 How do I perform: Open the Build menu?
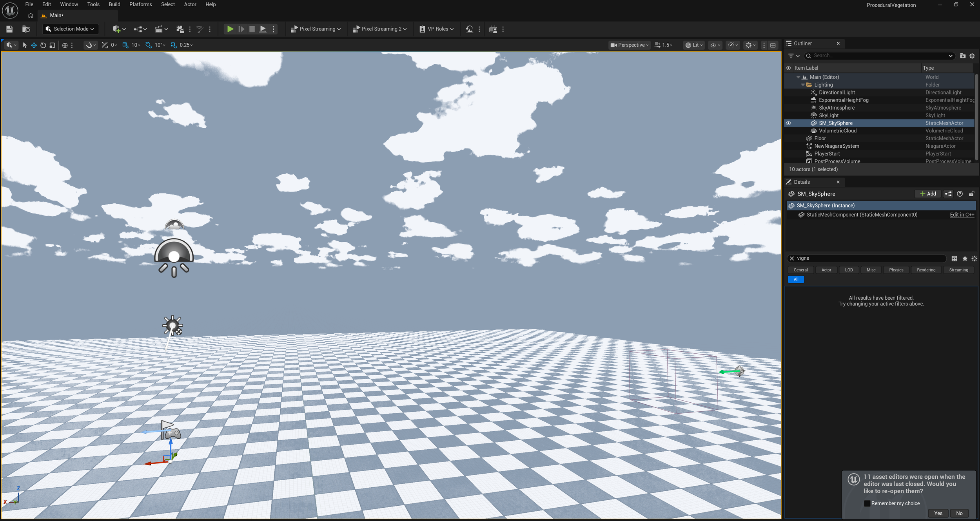114,4
